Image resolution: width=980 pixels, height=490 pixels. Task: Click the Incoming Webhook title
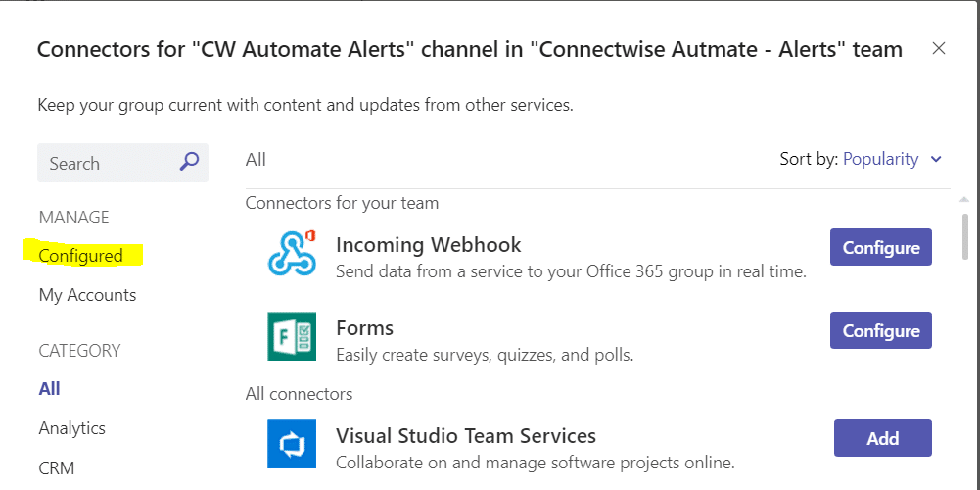point(428,244)
